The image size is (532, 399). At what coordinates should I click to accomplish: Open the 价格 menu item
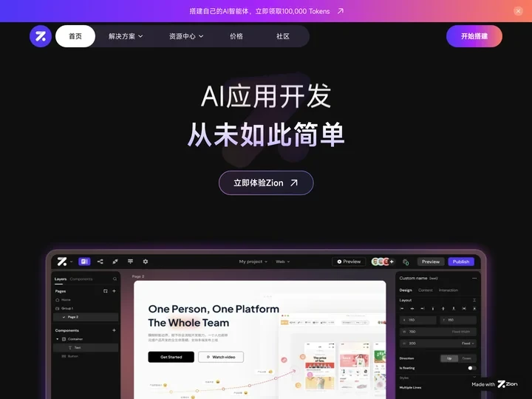coord(236,36)
